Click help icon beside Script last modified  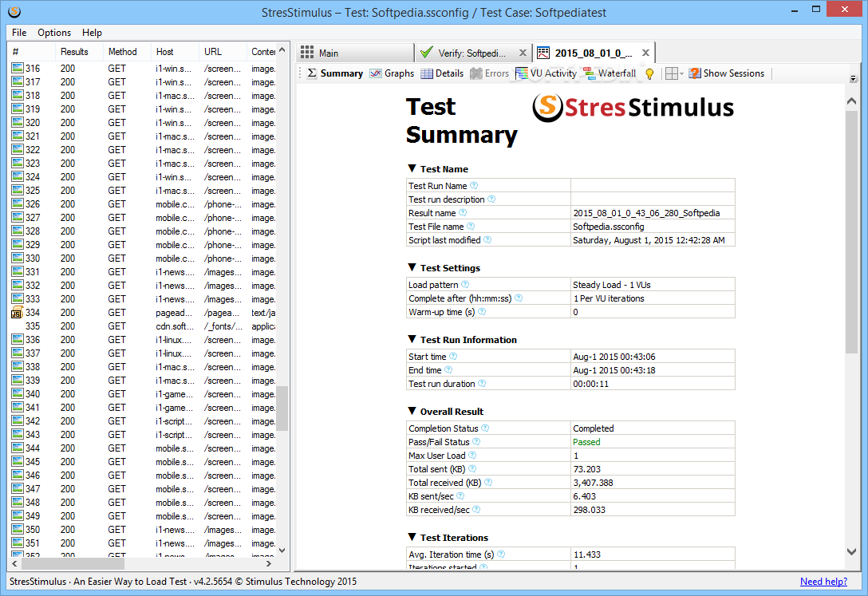click(487, 239)
